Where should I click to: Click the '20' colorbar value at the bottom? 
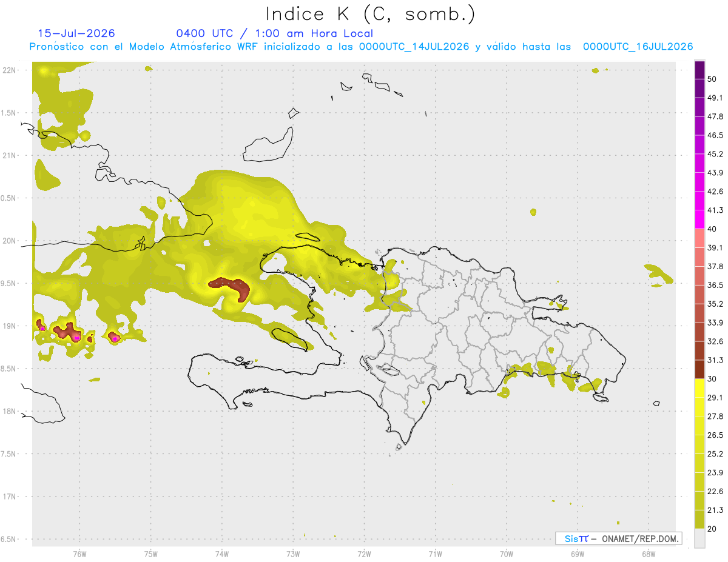[712, 529]
